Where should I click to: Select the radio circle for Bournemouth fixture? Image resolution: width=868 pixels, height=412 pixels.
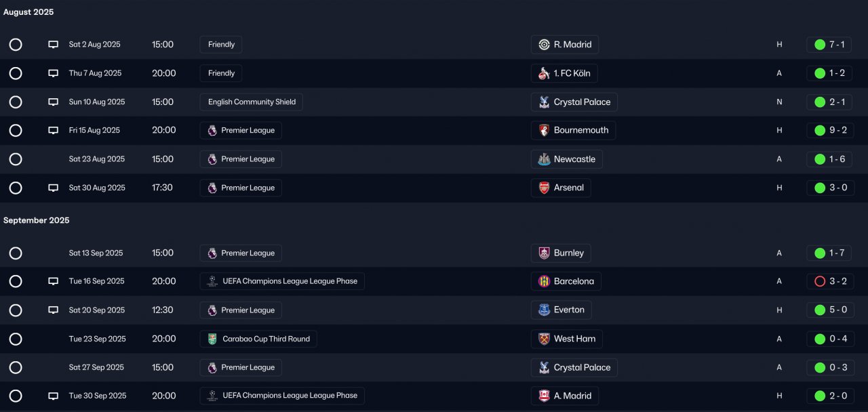[x=16, y=130]
